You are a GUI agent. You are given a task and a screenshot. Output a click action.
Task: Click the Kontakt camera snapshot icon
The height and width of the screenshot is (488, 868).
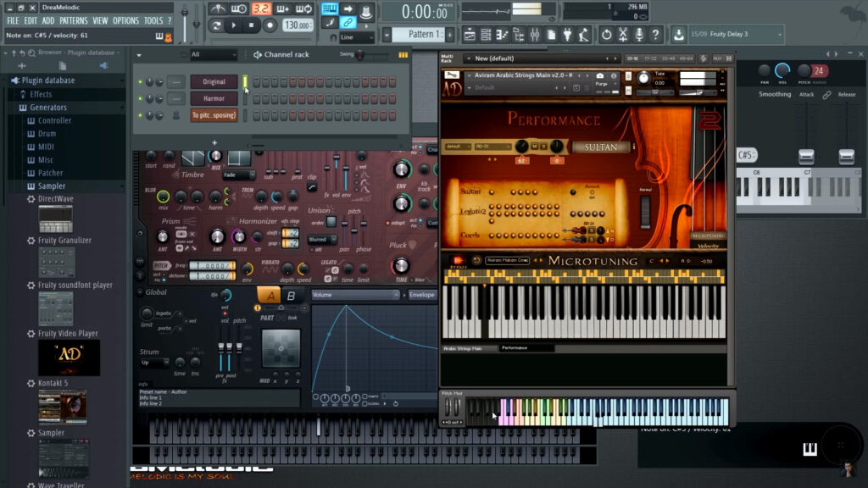click(599, 75)
